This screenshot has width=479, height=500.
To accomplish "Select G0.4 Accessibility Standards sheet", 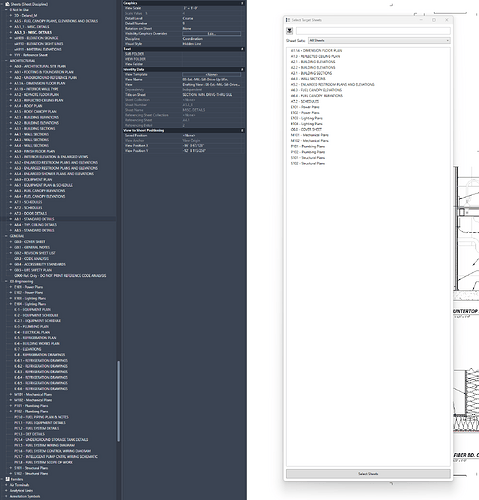I will (x=40, y=264).
